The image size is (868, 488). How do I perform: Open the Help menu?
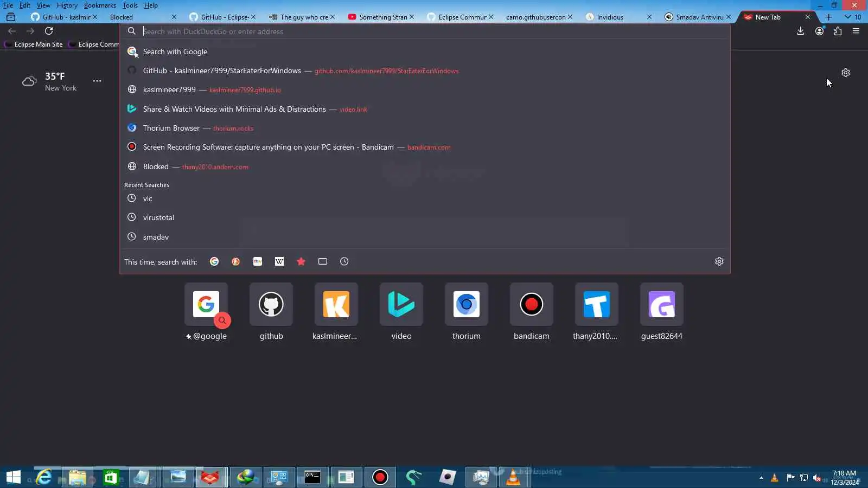(151, 5)
